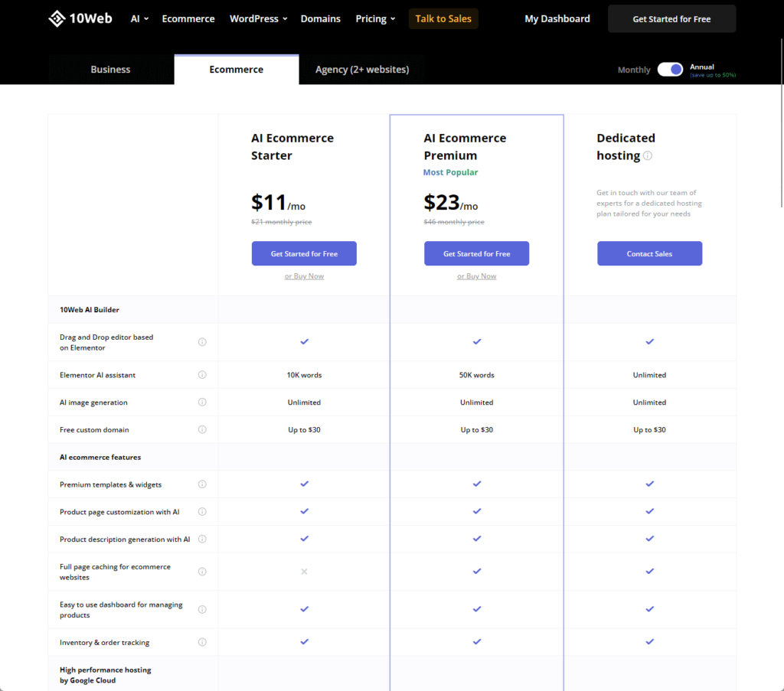784x691 pixels.
Task: Click the $23/mo Premium price
Action: click(x=450, y=202)
